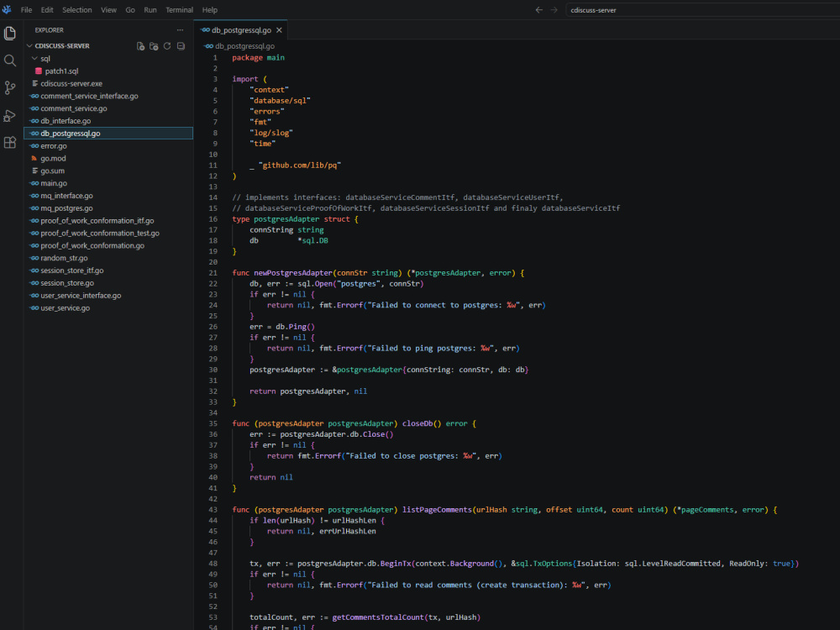Screen dimensions: 840x630
Task: Close the db_postgressql.go editor tab
Action: (279, 30)
